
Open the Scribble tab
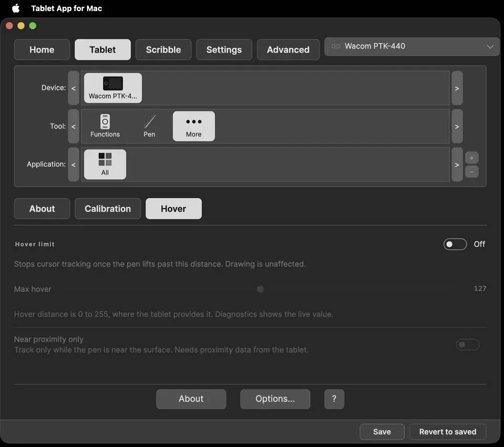pos(163,50)
